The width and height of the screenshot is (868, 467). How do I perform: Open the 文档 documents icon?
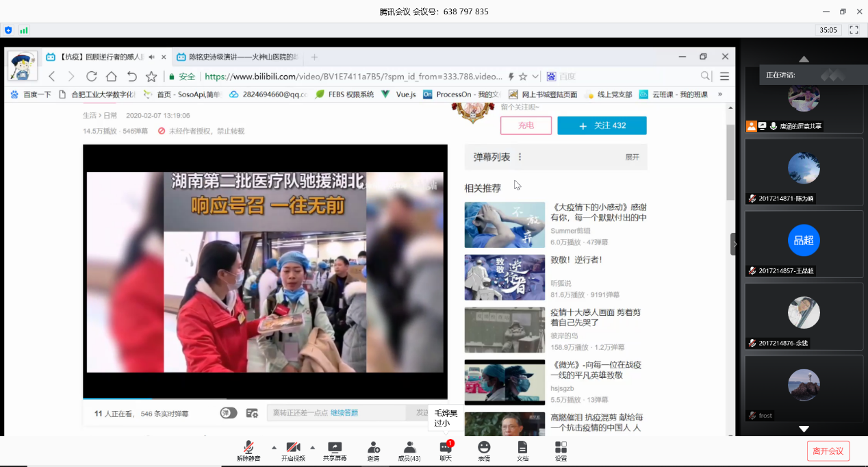point(522,451)
